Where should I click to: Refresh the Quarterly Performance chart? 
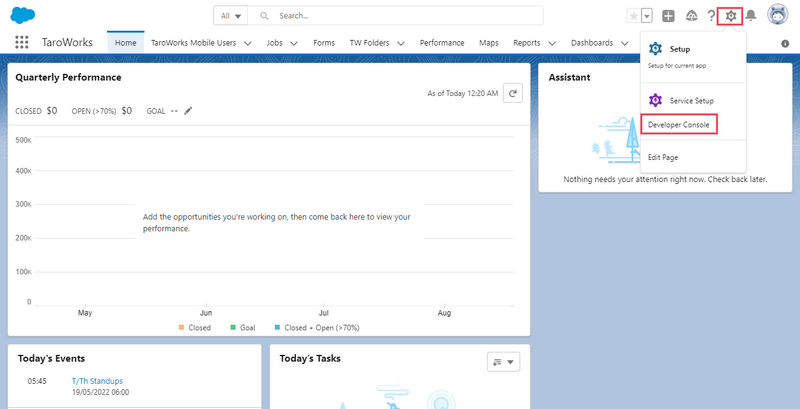(x=513, y=93)
